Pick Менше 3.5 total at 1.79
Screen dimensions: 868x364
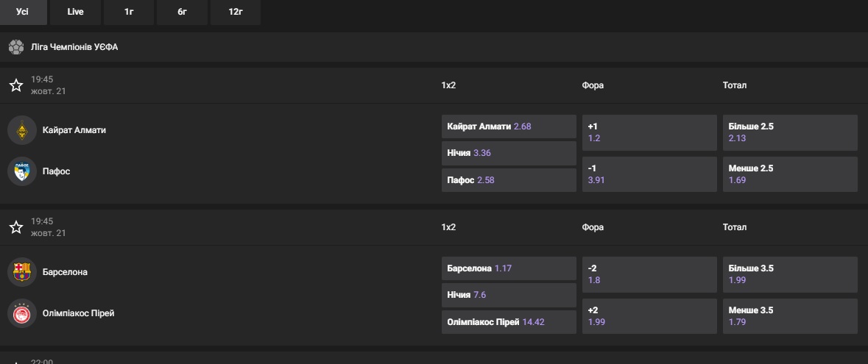point(789,316)
